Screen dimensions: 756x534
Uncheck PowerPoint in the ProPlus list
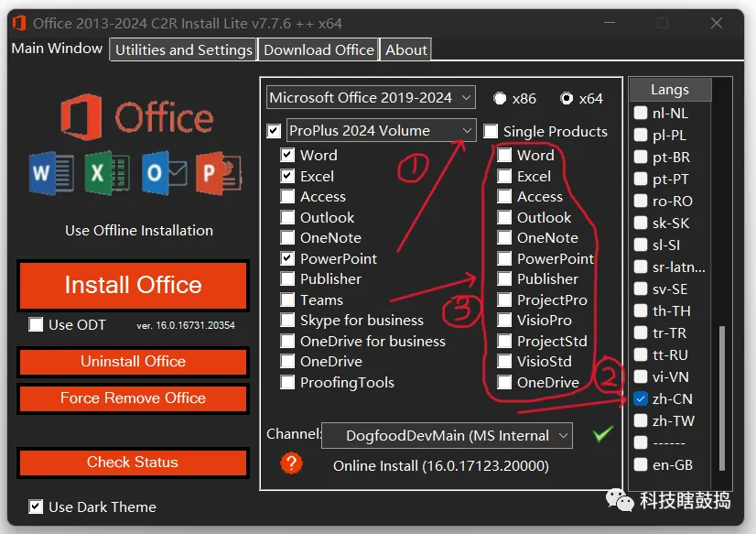click(287, 258)
